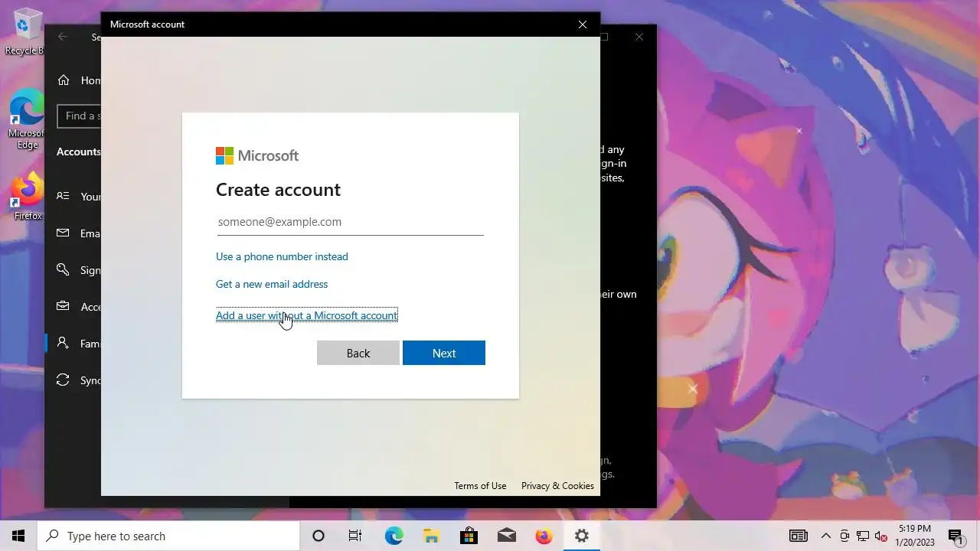Click the Next button

tap(444, 353)
